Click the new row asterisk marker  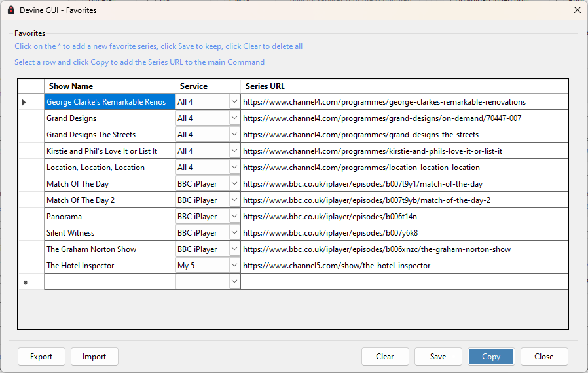pos(26,282)
